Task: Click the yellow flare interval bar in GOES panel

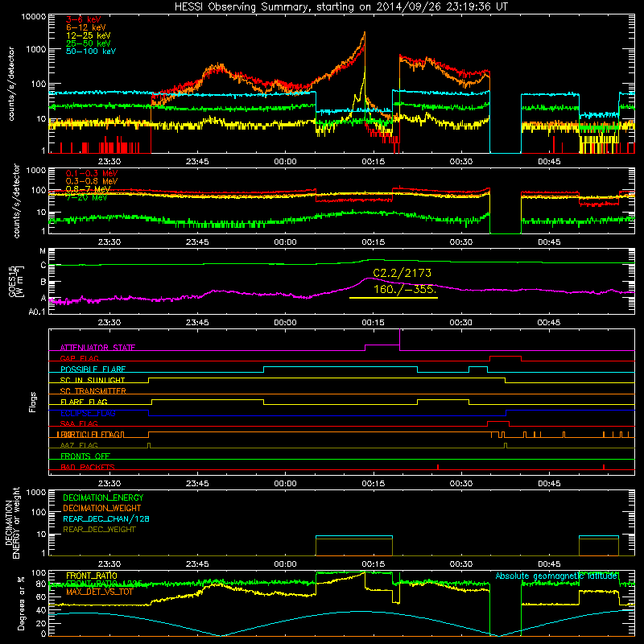Action: 394,298
